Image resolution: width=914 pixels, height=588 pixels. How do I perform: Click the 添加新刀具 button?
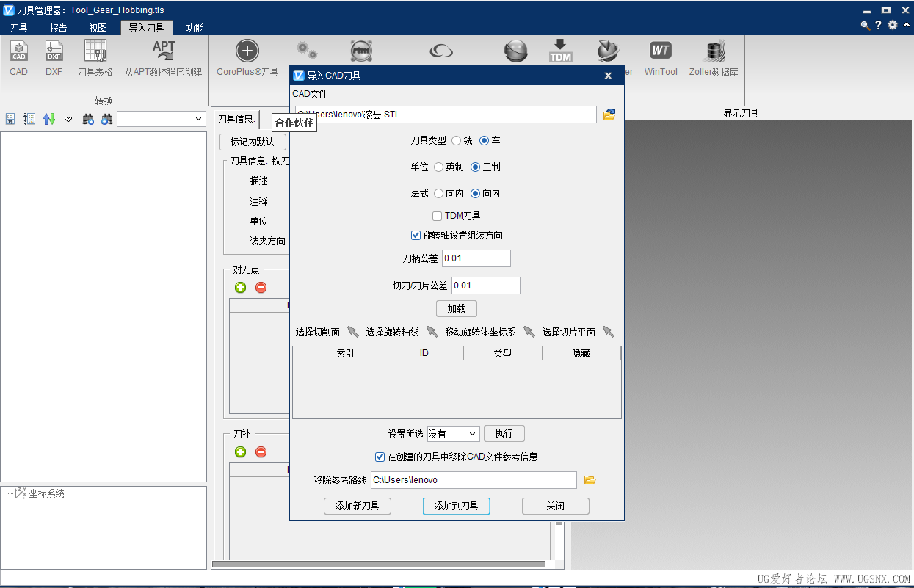358,506
